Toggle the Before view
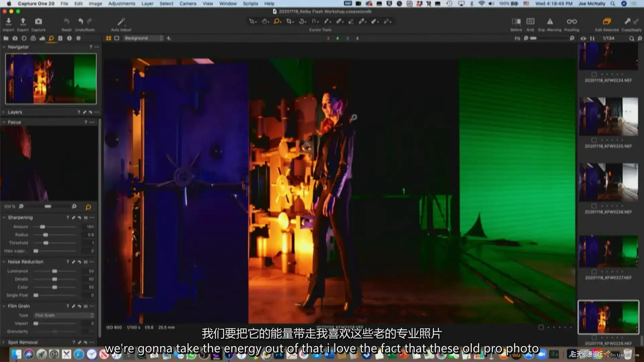Viewport: 644px width, 362px height. coord(516,22)
